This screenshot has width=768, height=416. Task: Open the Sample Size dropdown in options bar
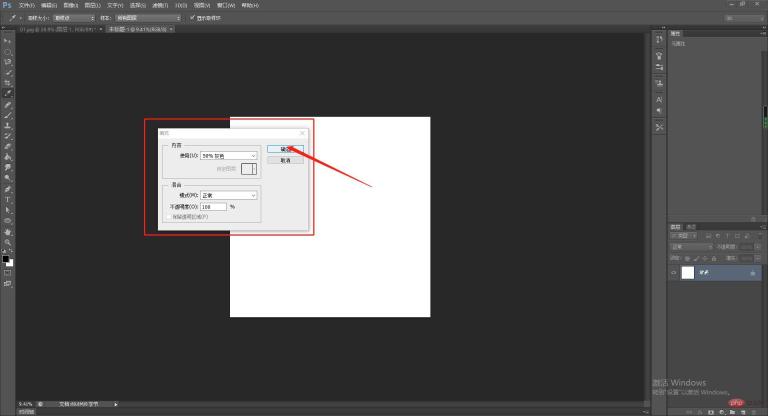coord(74,18)
